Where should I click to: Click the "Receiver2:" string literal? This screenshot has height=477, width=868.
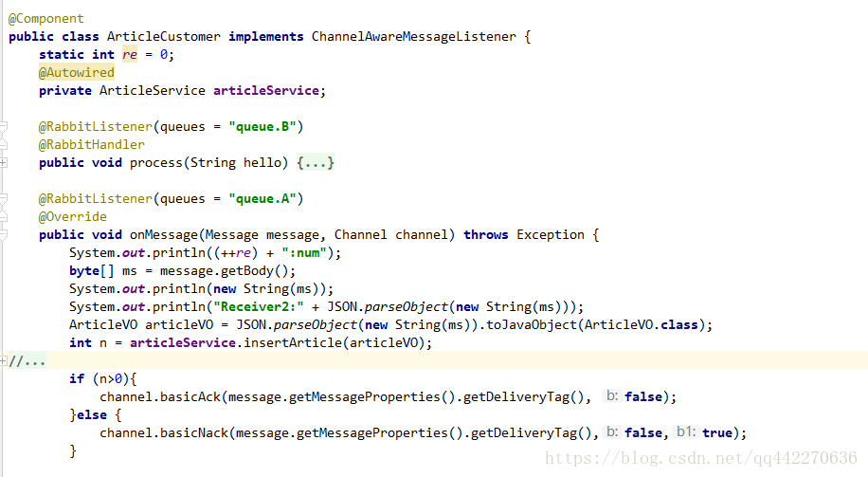pyautogui.click(x=259, y=306)
